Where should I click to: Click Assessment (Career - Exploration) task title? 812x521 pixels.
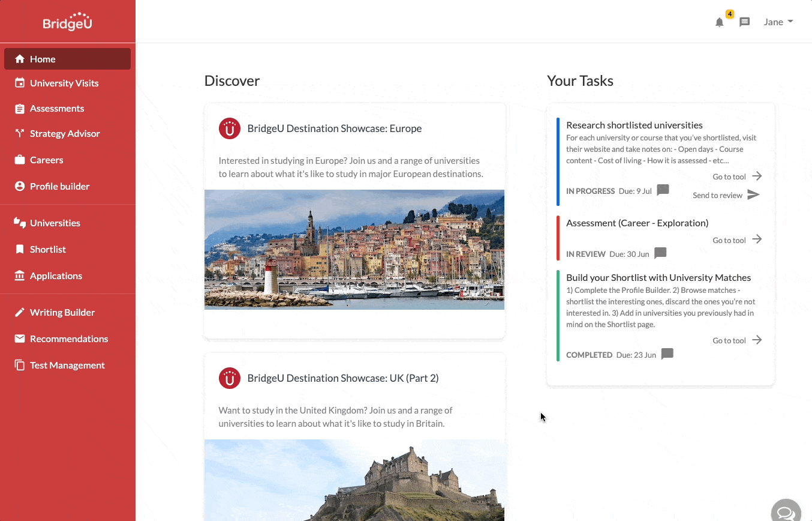click(x=637, y=223)
